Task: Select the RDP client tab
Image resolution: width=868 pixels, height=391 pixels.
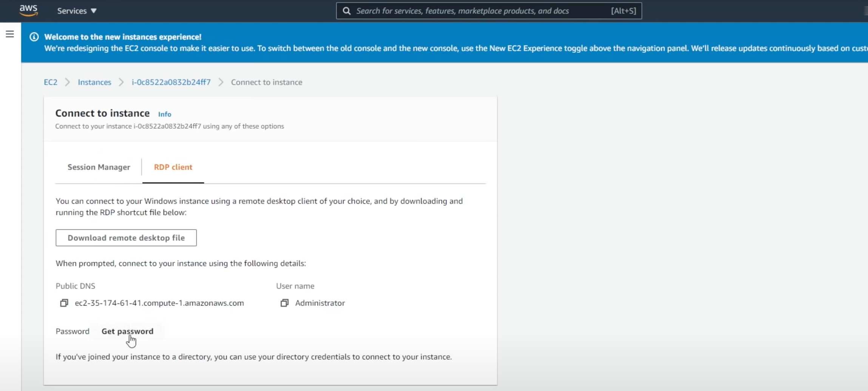Action: (x=173, y=167)
